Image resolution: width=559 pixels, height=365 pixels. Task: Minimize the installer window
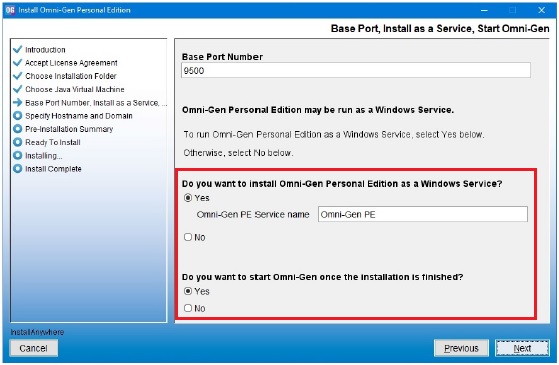tap(484, 10)
